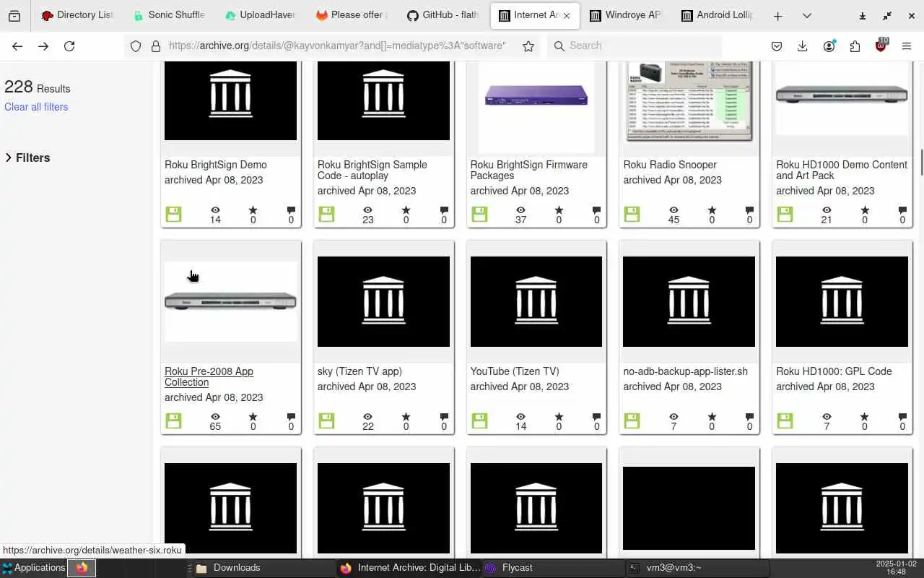Screen dimensions: 924x578
Task: Expand the Filters section
Action: point(27,158)
